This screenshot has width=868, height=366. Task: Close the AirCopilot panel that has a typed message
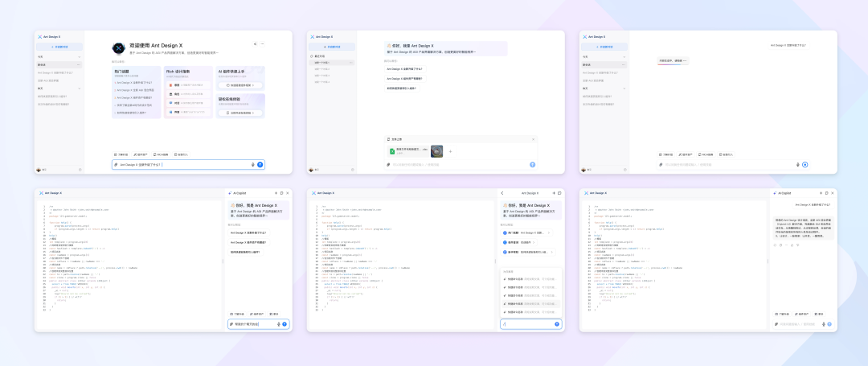coord(287,193)
